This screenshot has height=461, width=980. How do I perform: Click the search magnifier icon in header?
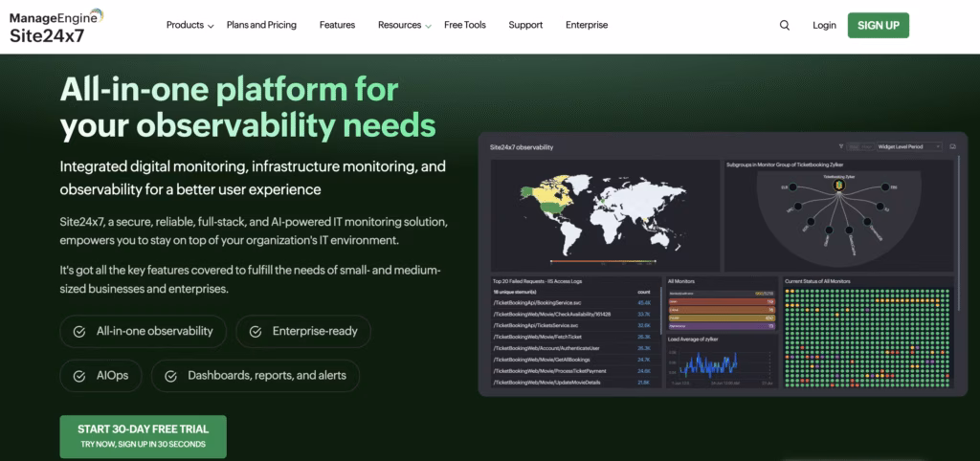[785, 26]
